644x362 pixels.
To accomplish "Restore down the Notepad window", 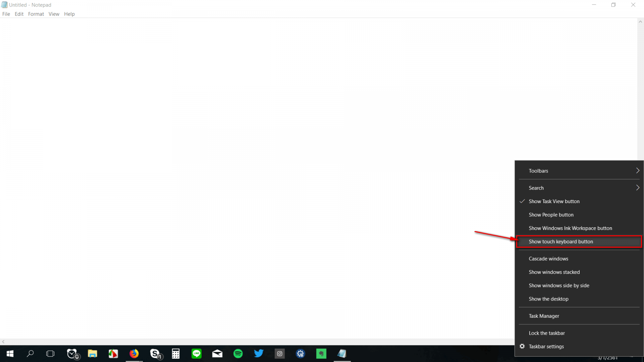I will click(613, 5).
